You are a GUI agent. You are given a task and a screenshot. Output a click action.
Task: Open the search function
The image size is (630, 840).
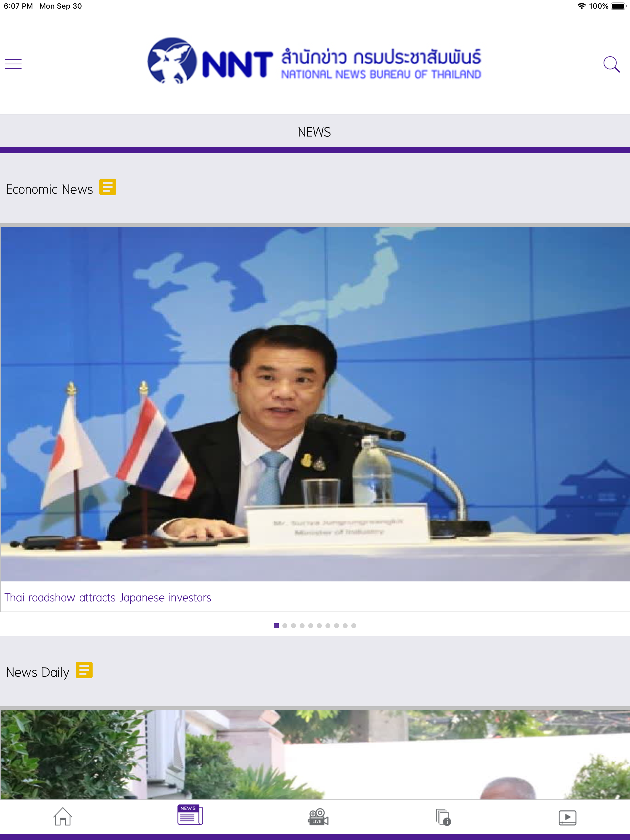tap(612, 65)
